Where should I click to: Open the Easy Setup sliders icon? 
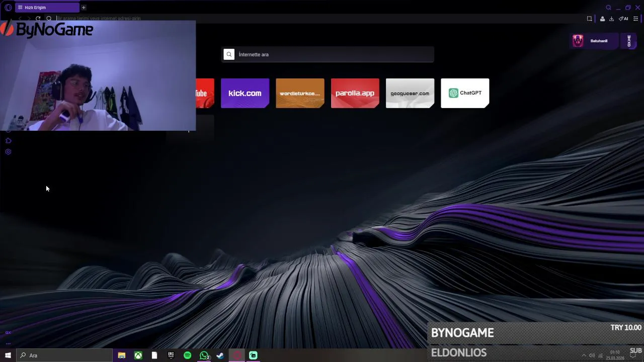tap(635, 19)
